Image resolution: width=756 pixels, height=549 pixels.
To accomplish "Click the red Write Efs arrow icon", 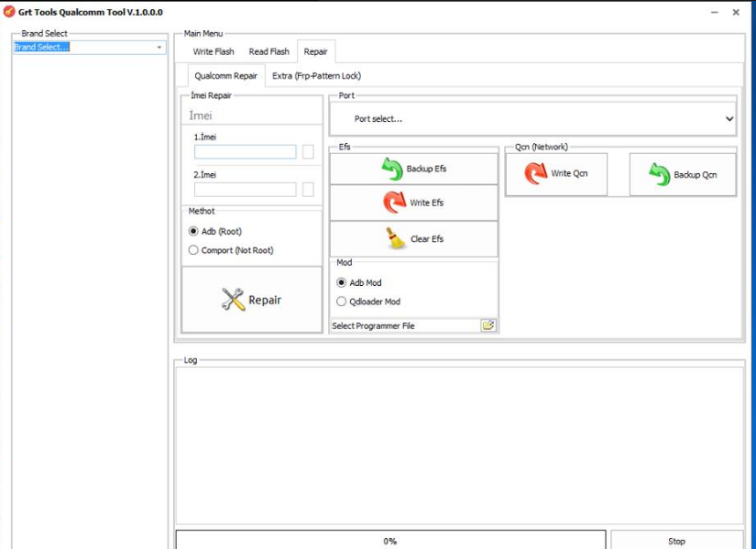I will click(394, 203).
